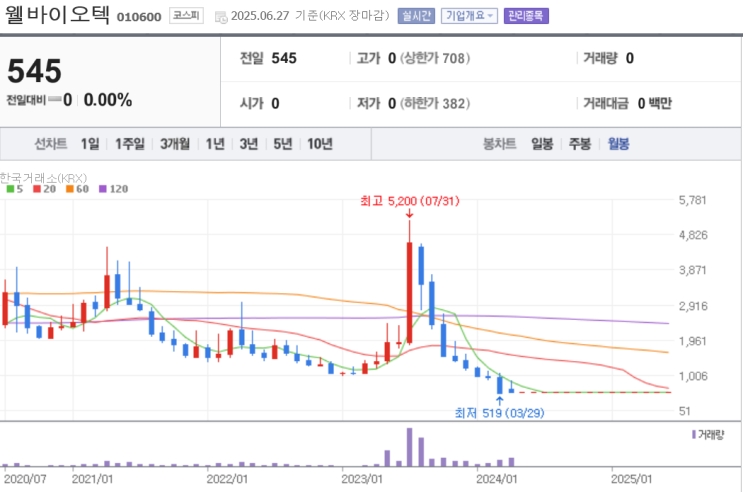Click the 전일 545 value
This screenshot has height=492, width=743.
[x=284, y=58]
